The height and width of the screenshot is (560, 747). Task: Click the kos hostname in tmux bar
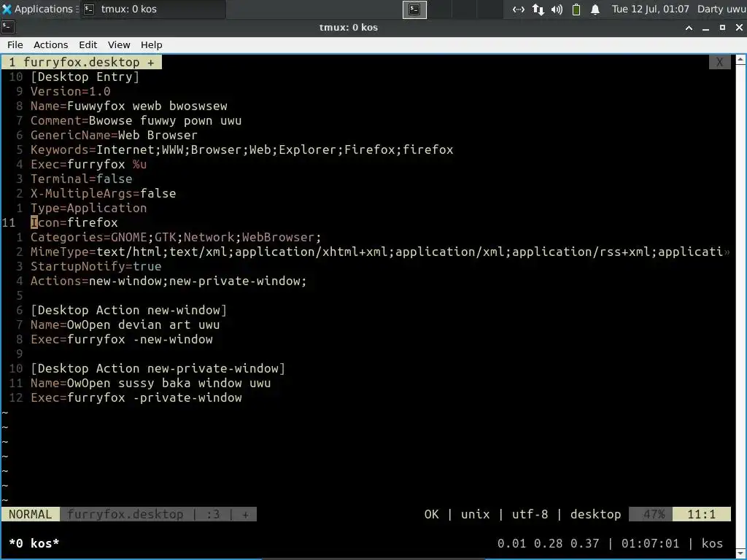(712, 543)
